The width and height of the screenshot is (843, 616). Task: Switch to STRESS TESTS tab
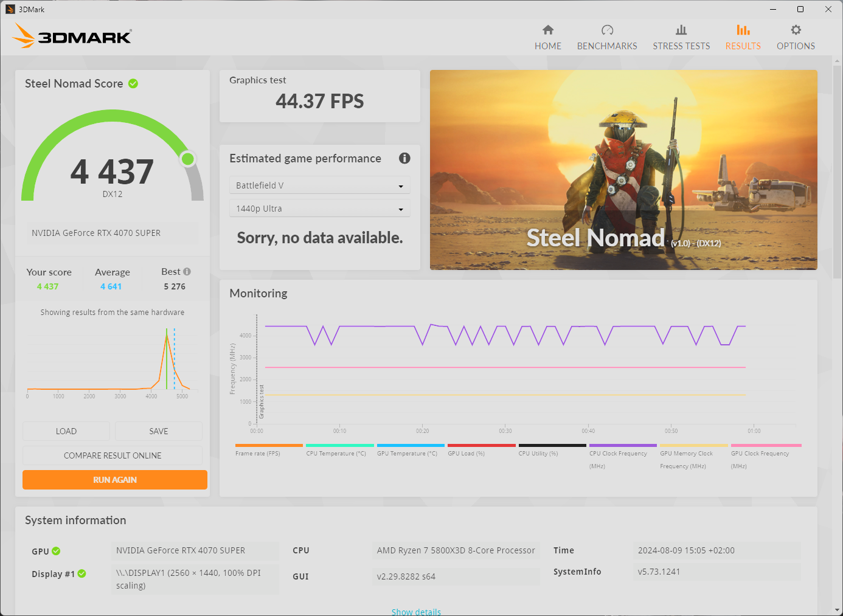[x=681, y=38]
